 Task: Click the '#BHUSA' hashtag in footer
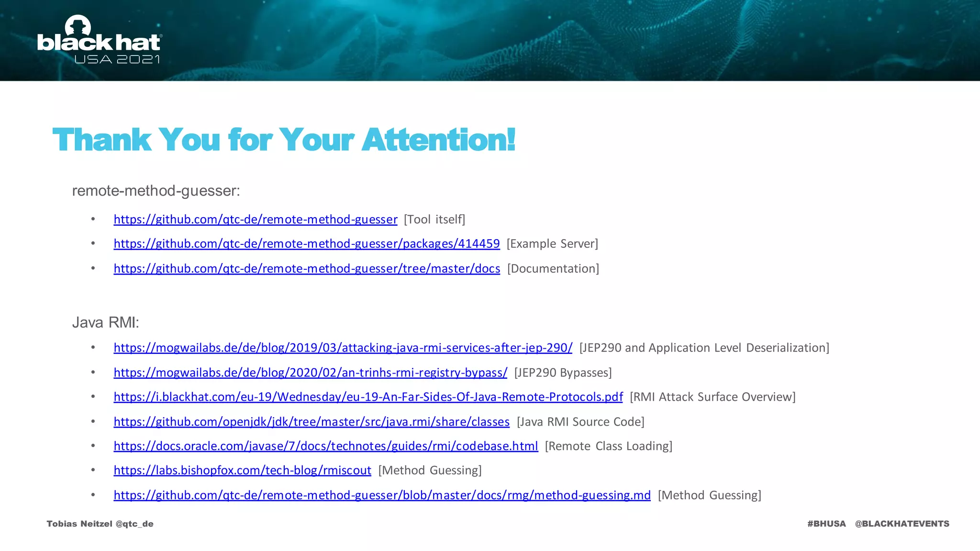tap(826, 524)
